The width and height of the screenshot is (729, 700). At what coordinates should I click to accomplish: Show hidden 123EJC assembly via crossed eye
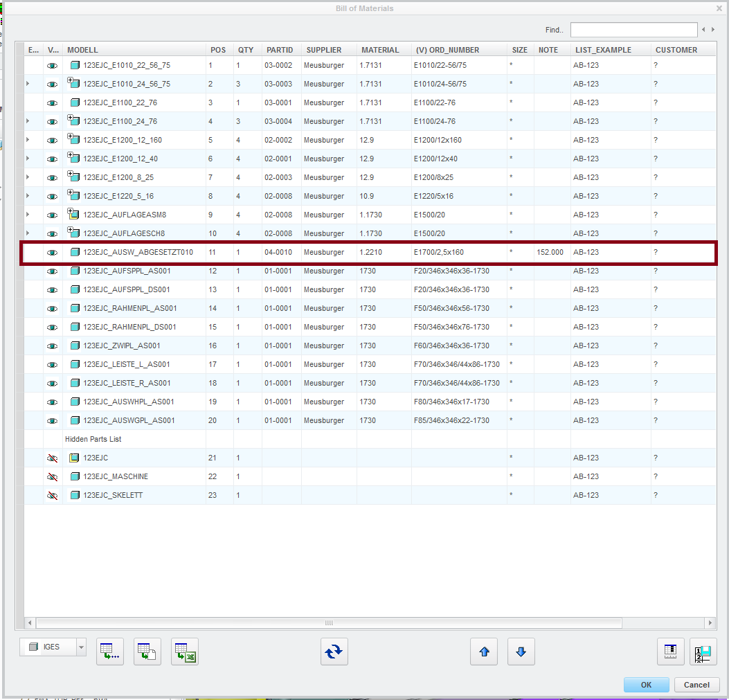coord(53,458)
